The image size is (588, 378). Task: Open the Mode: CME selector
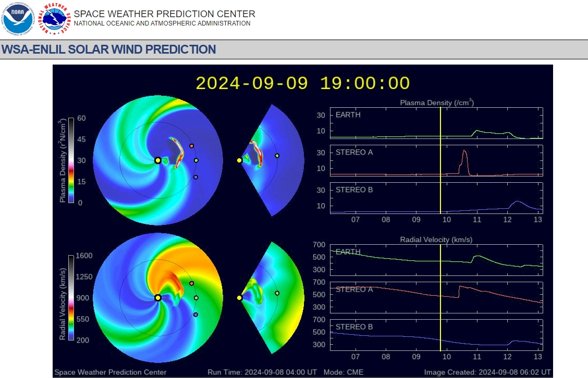pyautogui.click(x=343, y=372)
